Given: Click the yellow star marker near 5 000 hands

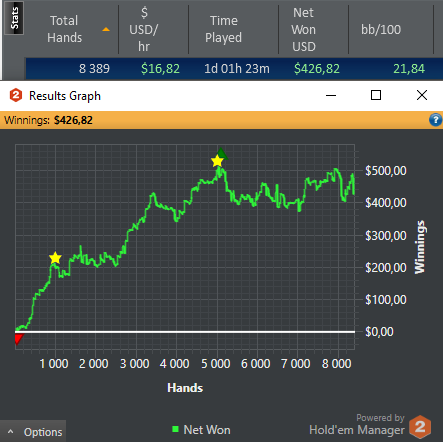Looking at the screenshot, I should tap(217, 161).
